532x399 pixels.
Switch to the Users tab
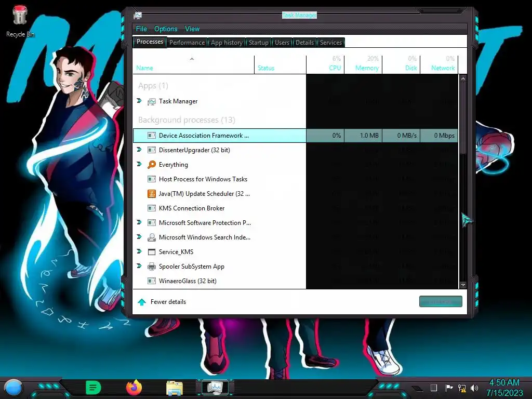tap(282, 43)
